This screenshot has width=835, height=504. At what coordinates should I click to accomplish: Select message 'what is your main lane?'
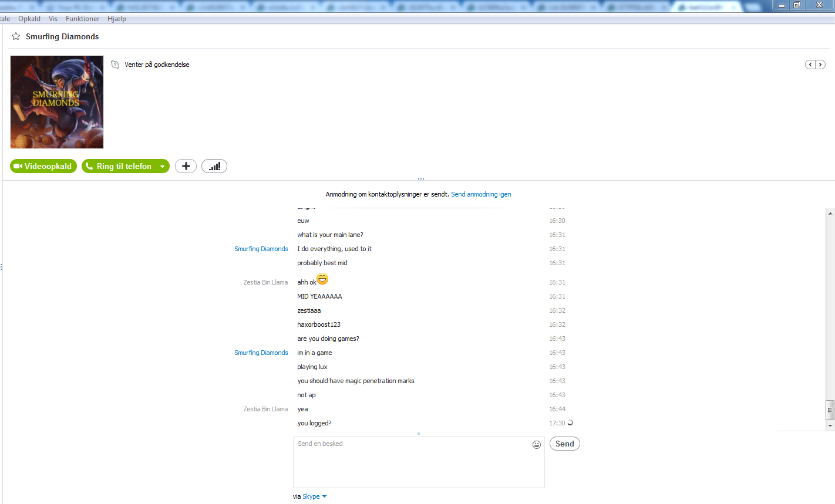tap(330, 235)
